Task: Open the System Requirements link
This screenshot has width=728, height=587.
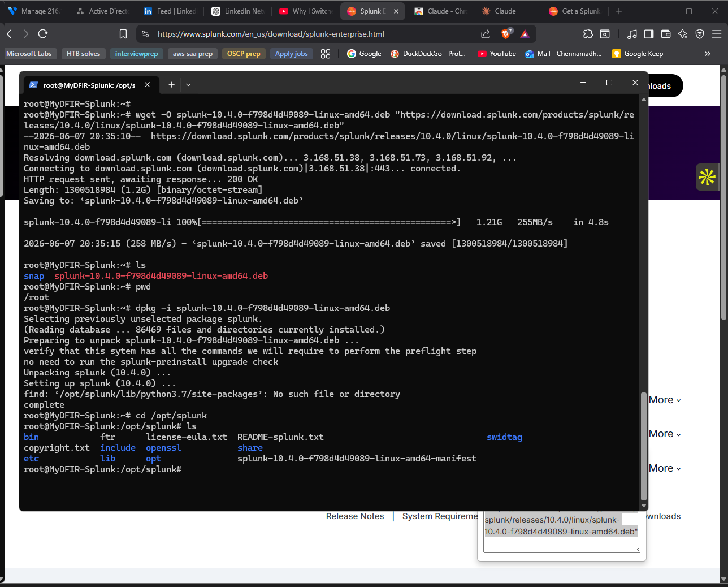Action: pos(440,516)
